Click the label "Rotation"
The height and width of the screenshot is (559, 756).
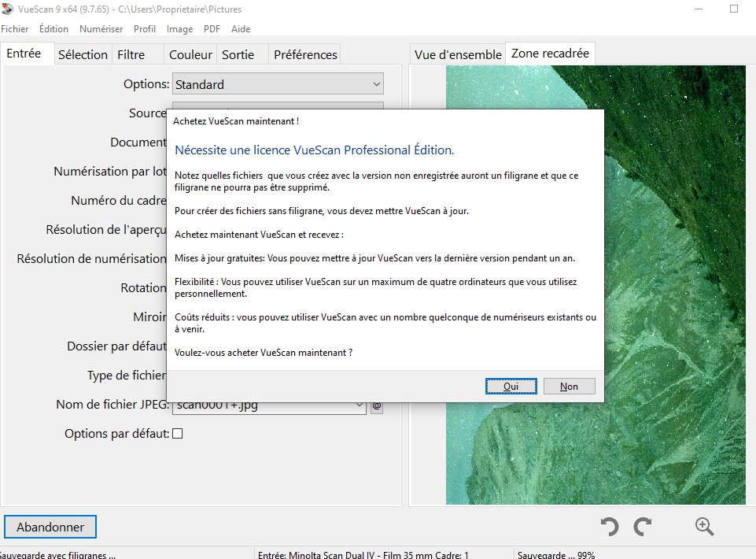(x=143, y=287)
